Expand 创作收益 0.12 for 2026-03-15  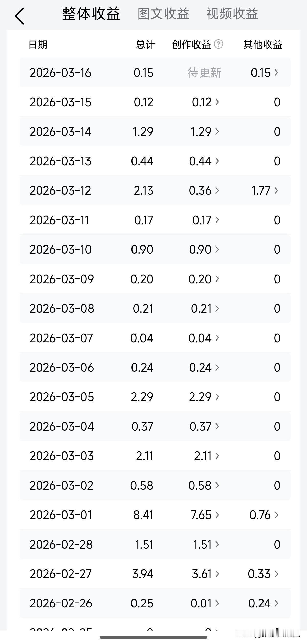click(206, 102)
